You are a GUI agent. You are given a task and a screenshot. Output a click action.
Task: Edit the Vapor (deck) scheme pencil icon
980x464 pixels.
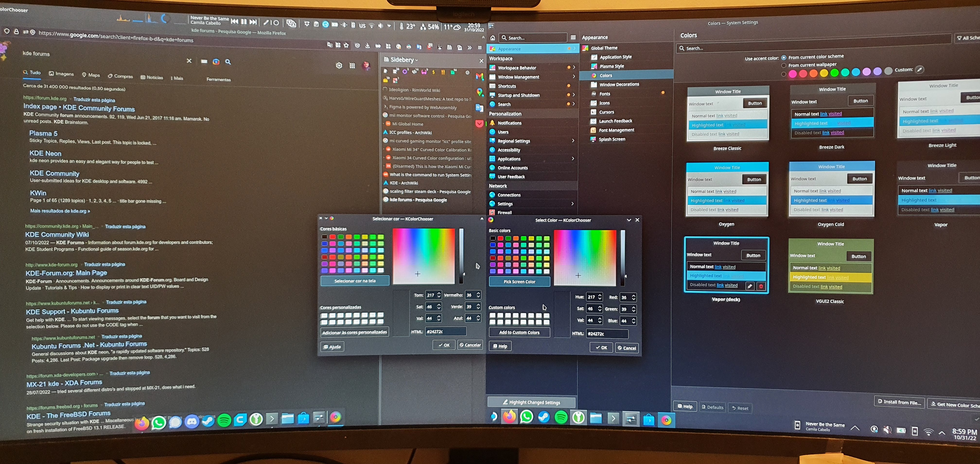[749, 286]
